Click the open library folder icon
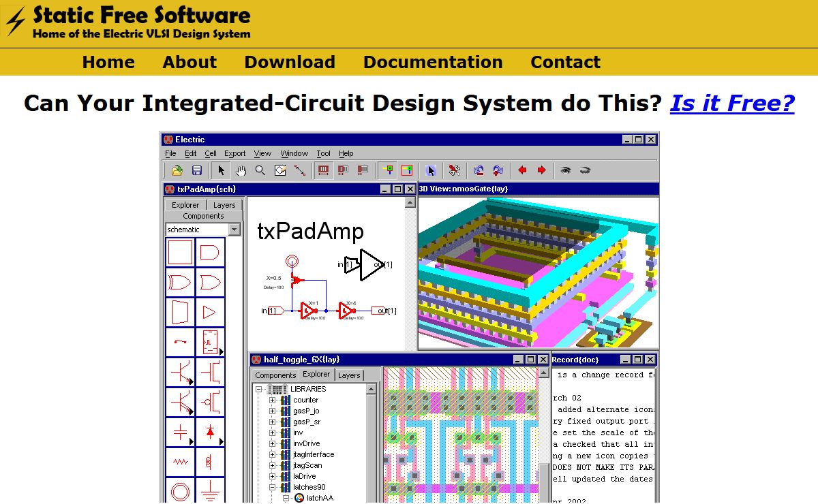Viewport: 818px width, 504px height. click(x=177, y=170)
